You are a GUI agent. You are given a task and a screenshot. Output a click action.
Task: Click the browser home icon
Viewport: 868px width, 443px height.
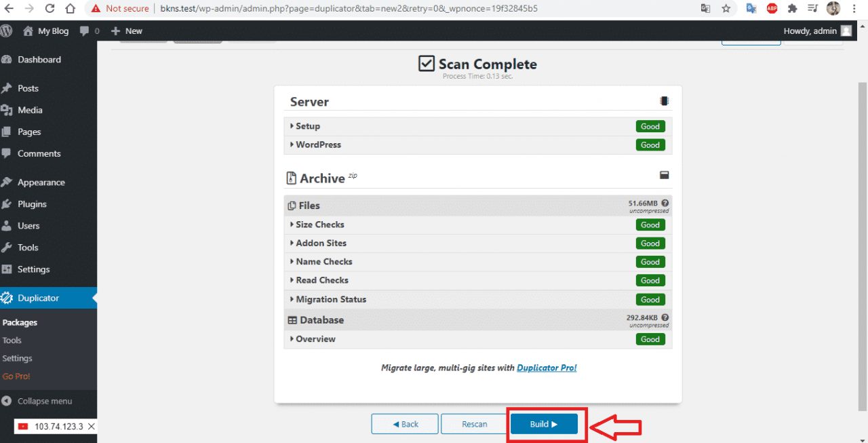(70, 9)
